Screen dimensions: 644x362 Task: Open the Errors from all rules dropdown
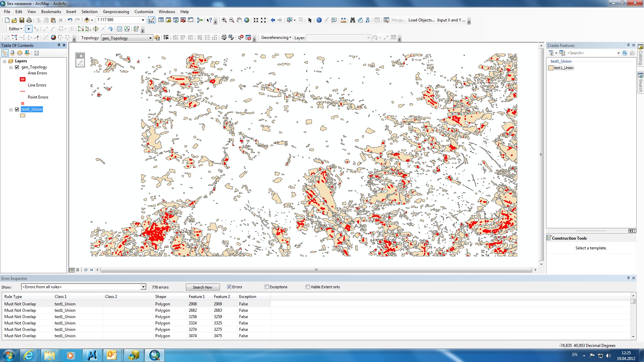tap(143, 287)
